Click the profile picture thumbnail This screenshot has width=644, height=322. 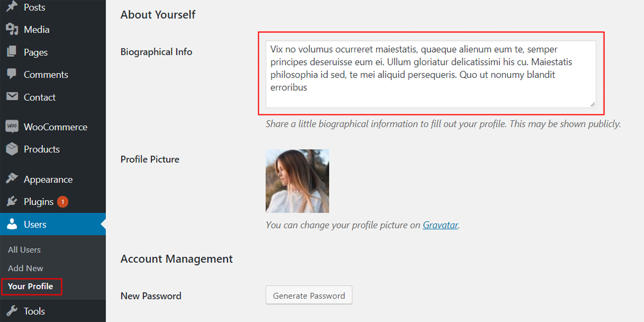[297, 181]
